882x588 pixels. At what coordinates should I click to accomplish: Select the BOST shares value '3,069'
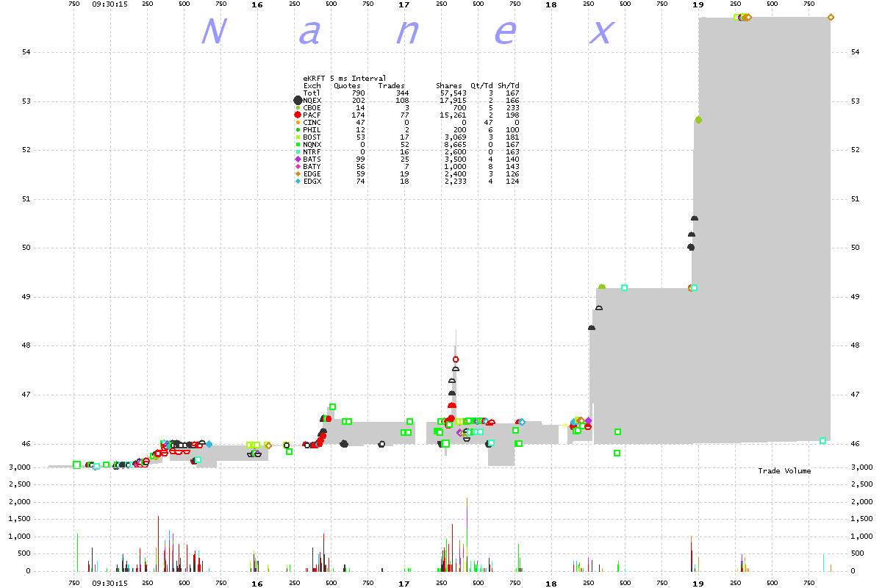click(x=455, y=137)
